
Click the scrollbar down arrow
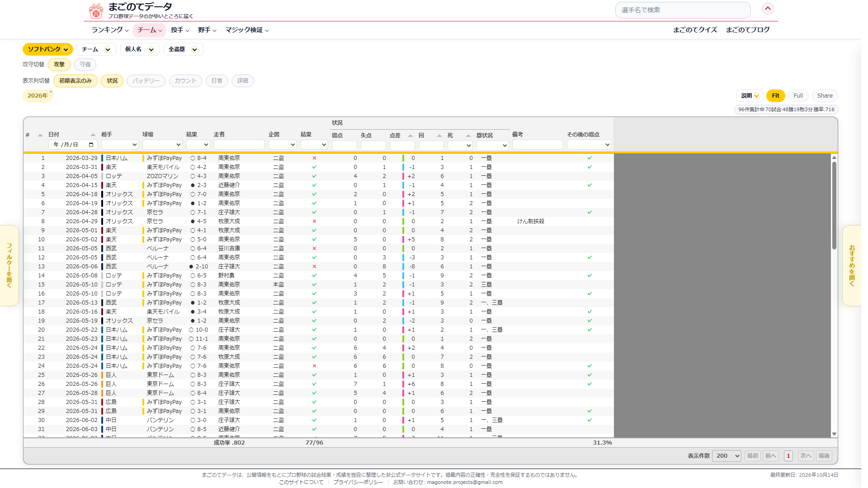[x=834, y=434]
